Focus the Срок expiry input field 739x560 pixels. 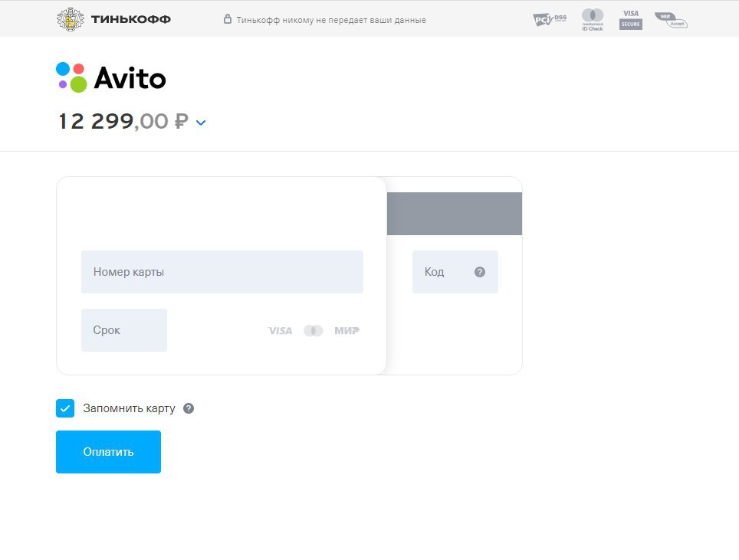click(x=124, y=330)
